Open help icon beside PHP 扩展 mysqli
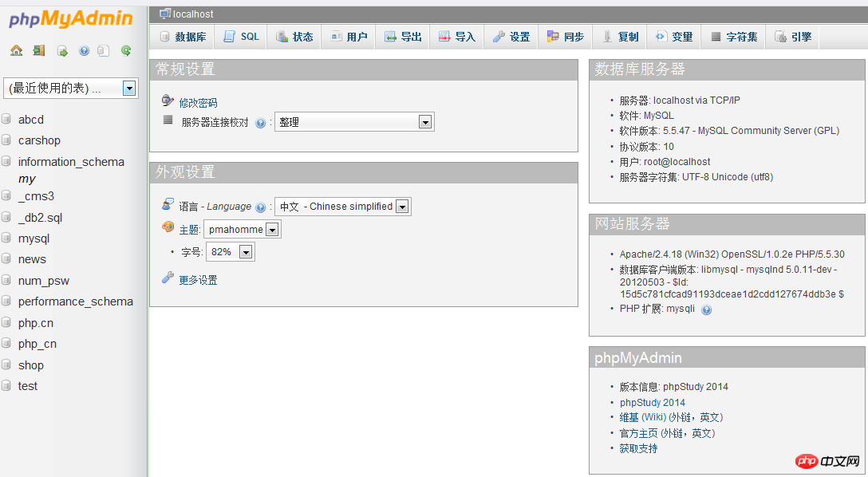This screenshot has width=868, height=477. pos(706,309)
